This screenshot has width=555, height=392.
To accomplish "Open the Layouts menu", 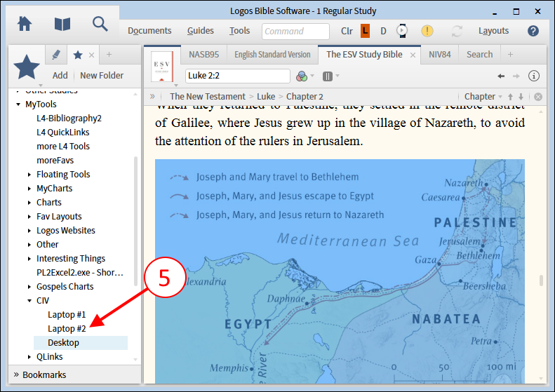I will [x=493, y=31].
